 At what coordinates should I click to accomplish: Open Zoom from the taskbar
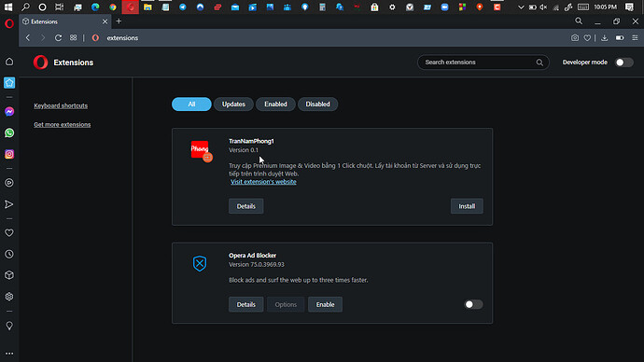[444, 7]
